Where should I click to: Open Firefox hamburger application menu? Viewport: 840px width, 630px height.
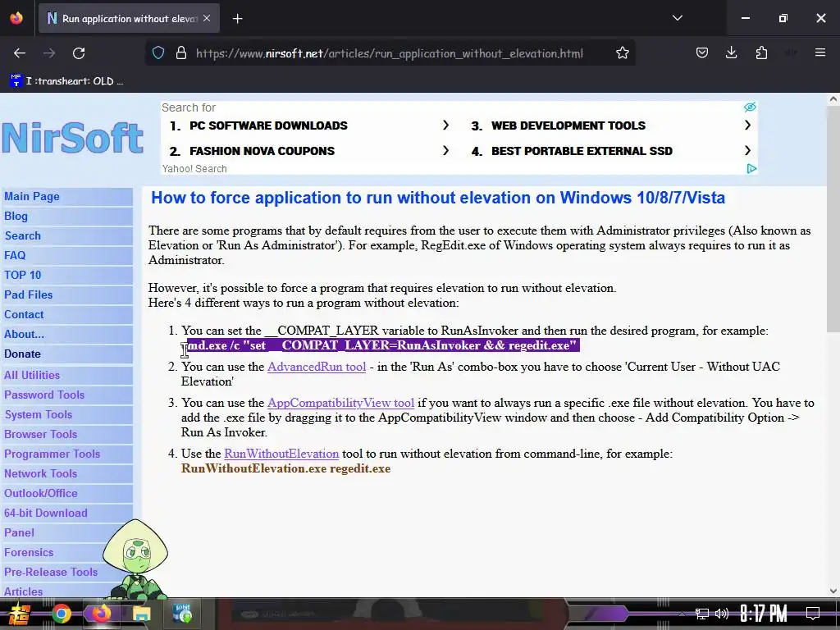tap(820, 53)
